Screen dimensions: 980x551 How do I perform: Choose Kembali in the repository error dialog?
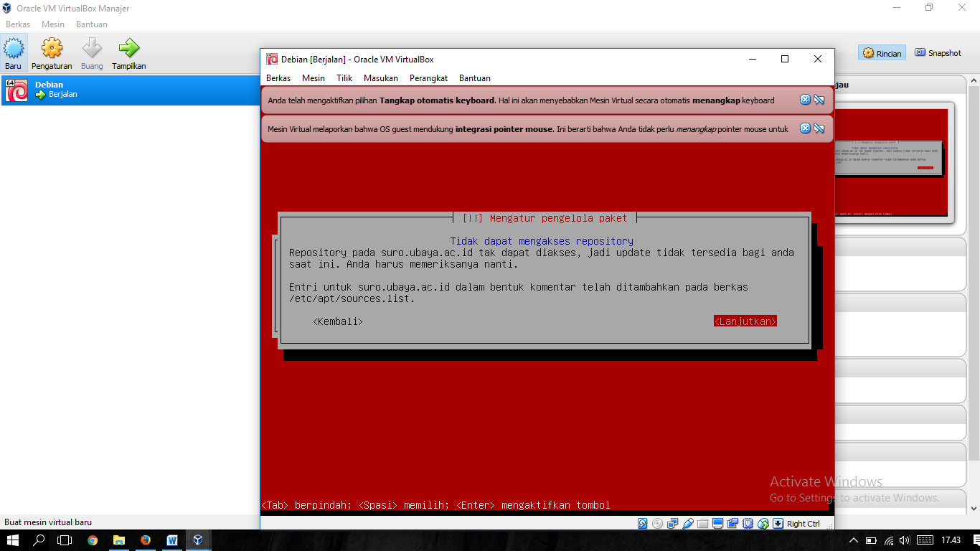pyautogui.click(x=337, y=321)
